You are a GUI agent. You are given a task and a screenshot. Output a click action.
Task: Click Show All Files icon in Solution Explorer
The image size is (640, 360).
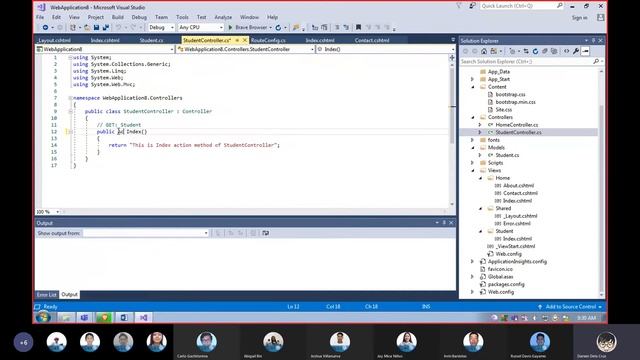pyautogui.click(x=554, y=51)
